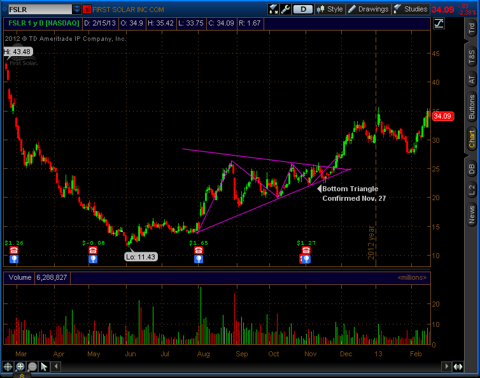Open the Style dropdown menu
The image size is (480, 378).
(330, 9)
